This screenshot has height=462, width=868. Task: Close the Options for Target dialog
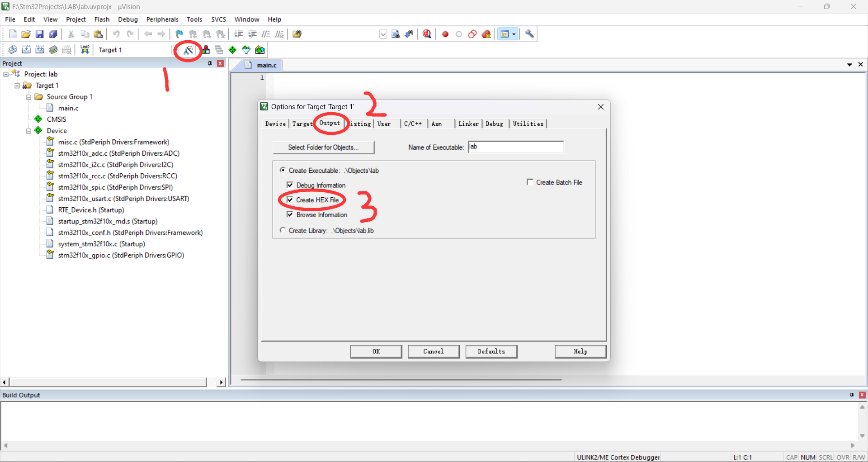tap(600, 107)
